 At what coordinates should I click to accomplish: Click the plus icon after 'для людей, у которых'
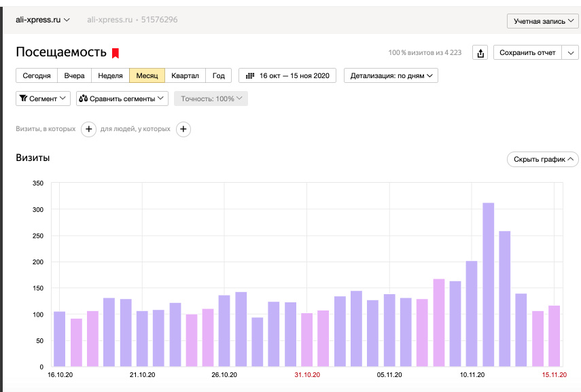click(183, 129)
